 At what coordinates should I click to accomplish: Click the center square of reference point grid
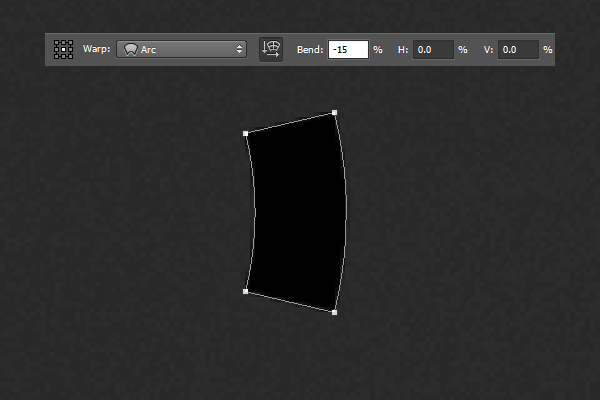coord(63,49)
